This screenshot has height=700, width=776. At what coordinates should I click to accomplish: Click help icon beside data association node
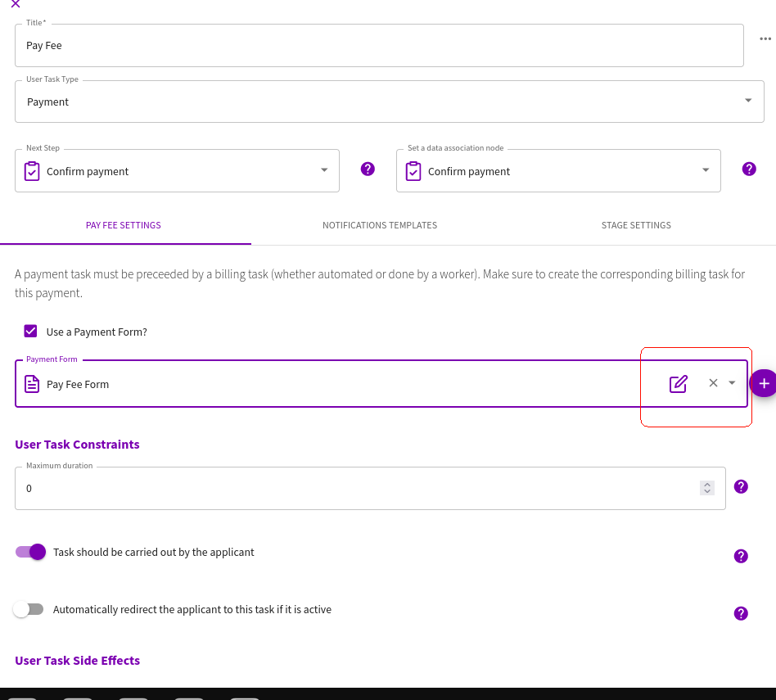749,169
